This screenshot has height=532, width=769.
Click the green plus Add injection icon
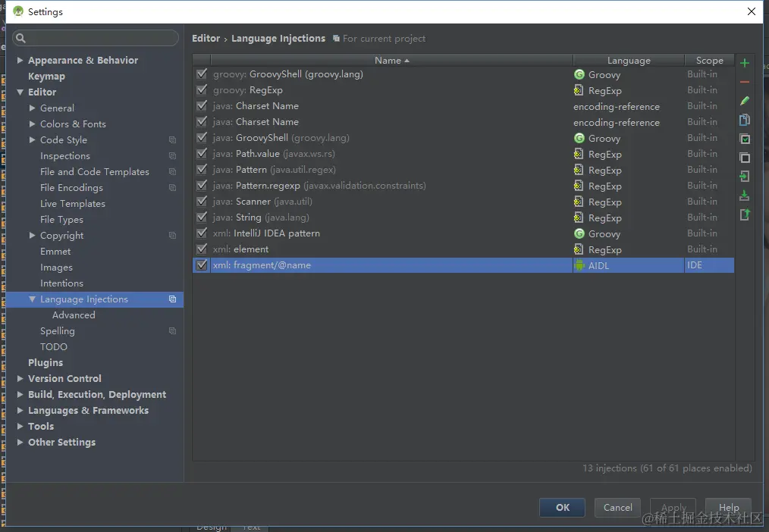745,63
